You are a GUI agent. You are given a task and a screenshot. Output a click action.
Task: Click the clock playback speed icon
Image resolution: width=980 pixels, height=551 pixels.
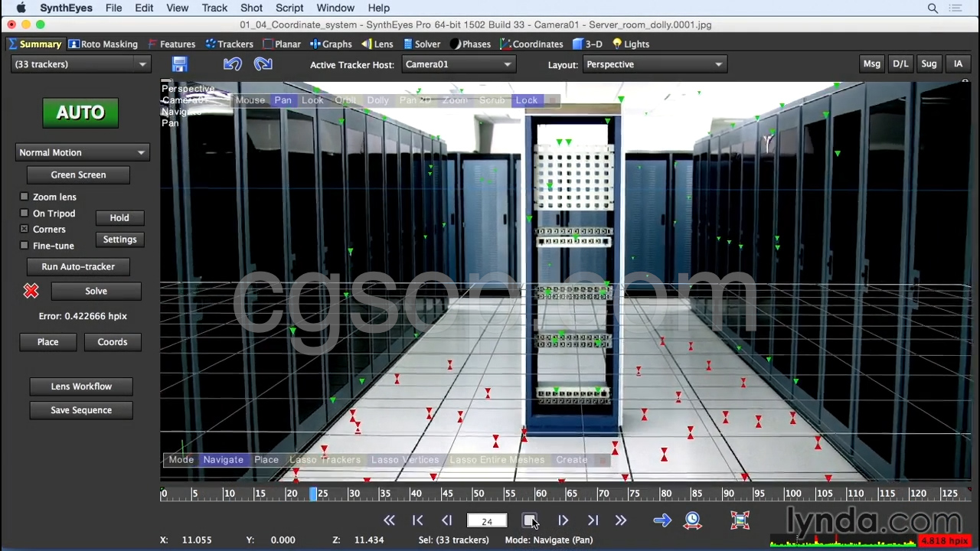[693, 520]
